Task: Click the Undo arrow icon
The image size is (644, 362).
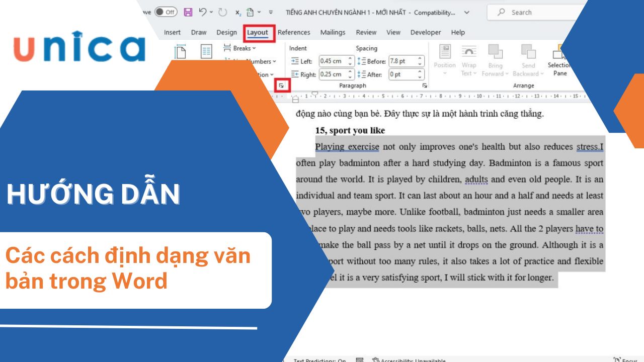Action: (203, 12)
